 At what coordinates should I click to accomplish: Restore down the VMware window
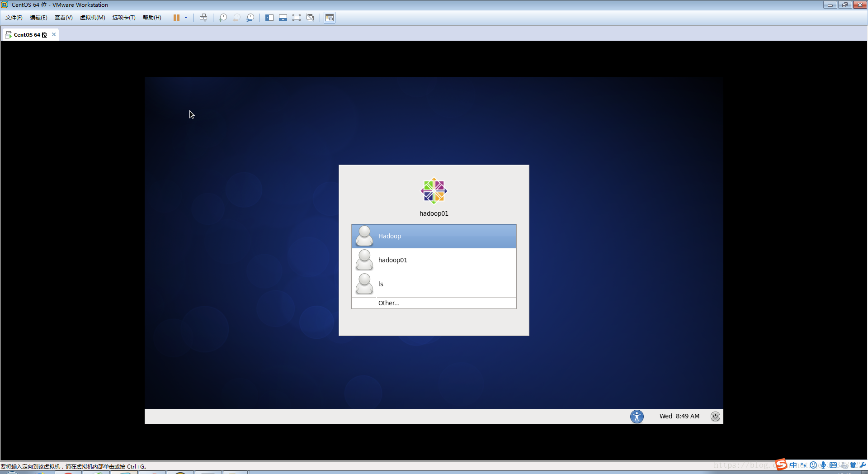tap(844, 5)
